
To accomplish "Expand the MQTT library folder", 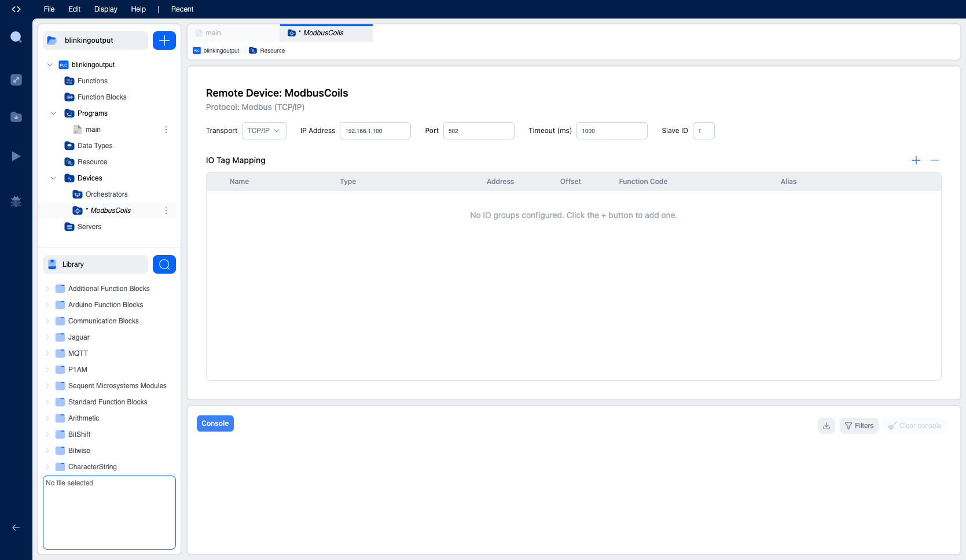I will tap(47, 353).
